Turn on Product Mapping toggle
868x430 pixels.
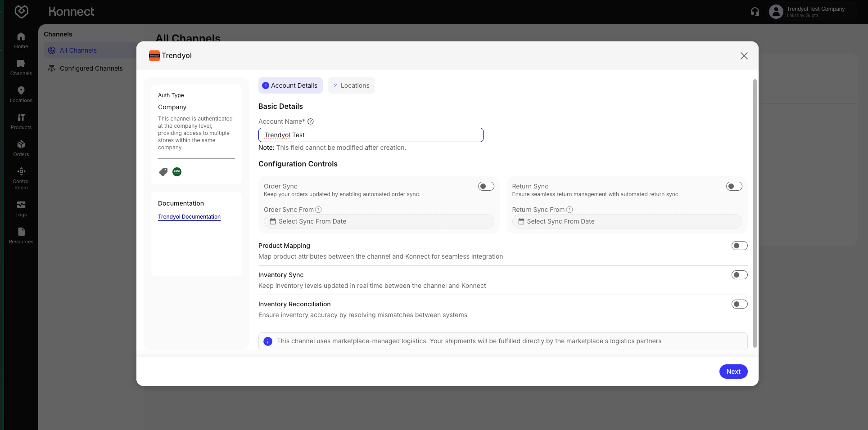point(740,246)
